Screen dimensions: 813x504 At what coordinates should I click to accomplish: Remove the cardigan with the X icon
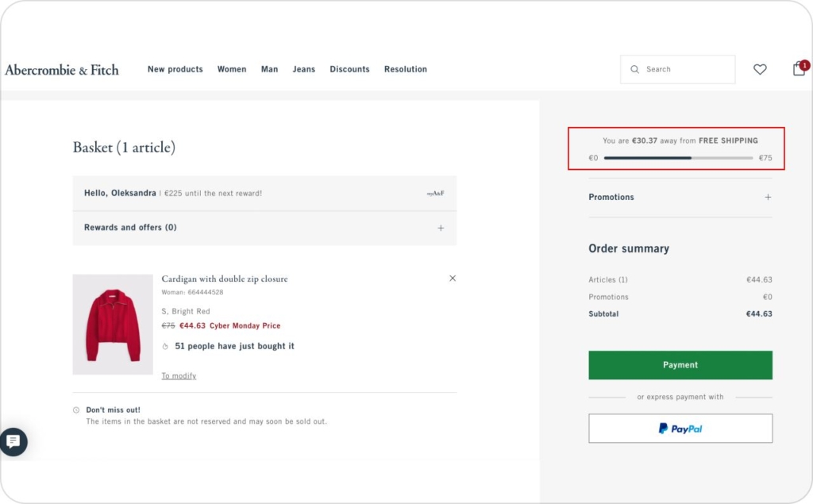453,279
